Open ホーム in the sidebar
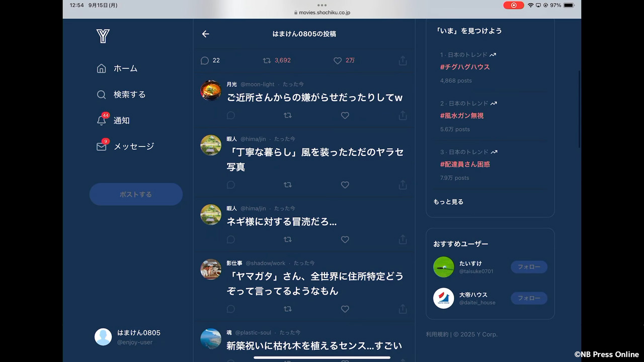The width and height of the screenshot is (644, 362). coord(125,68)
